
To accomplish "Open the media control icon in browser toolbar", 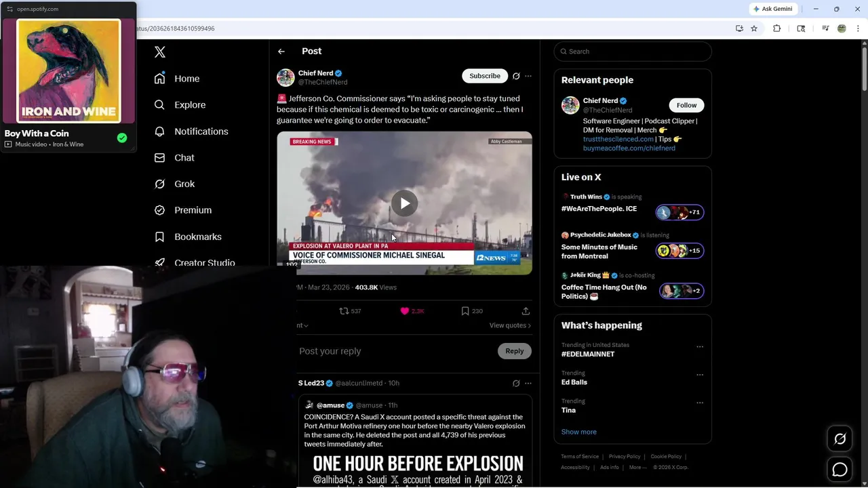I will pyautogui.click(x=825, y=28).
